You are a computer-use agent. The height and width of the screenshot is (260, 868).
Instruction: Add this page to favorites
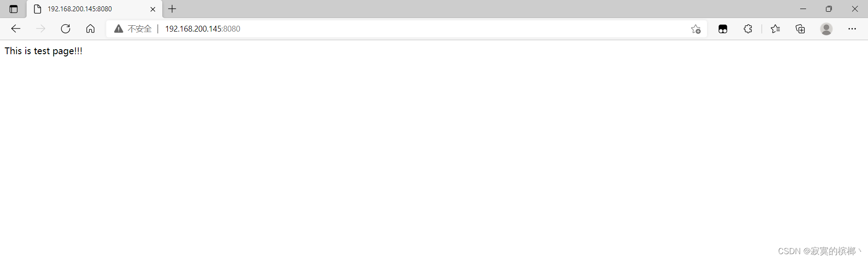[x=696, y=29]
